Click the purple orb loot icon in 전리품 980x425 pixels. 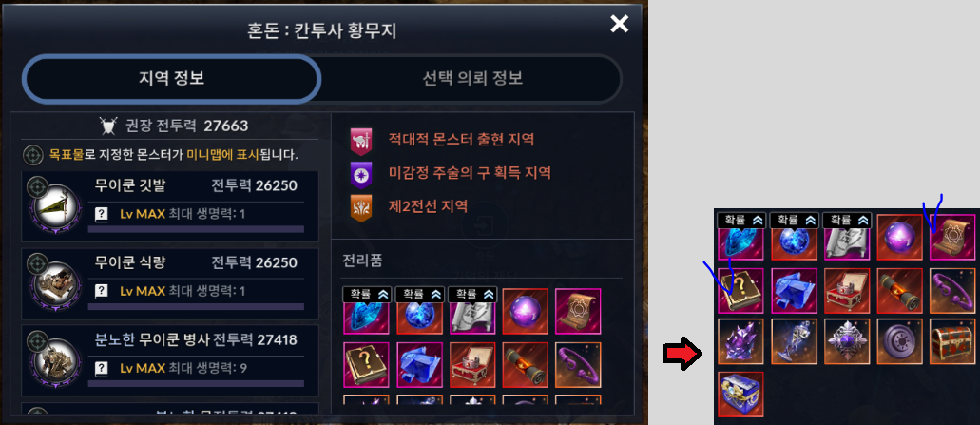click(x=525, y=311)
